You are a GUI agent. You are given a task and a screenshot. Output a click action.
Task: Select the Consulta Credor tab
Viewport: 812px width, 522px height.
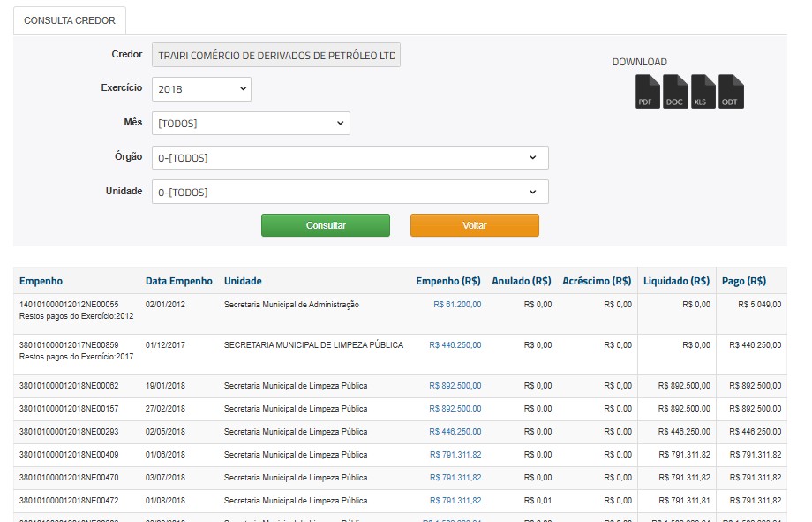[x=70, y=20]
